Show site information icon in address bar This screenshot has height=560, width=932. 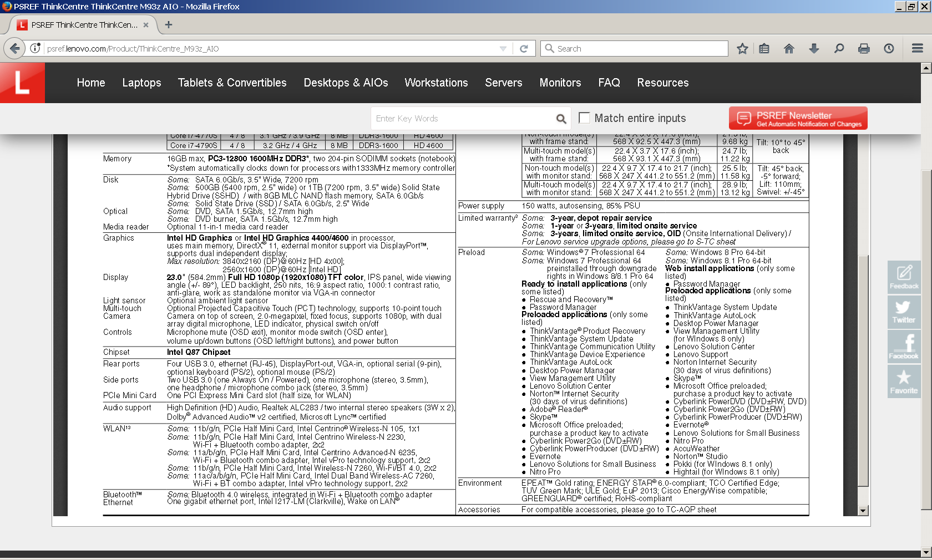pyautogui.click(x=35, y=48)
